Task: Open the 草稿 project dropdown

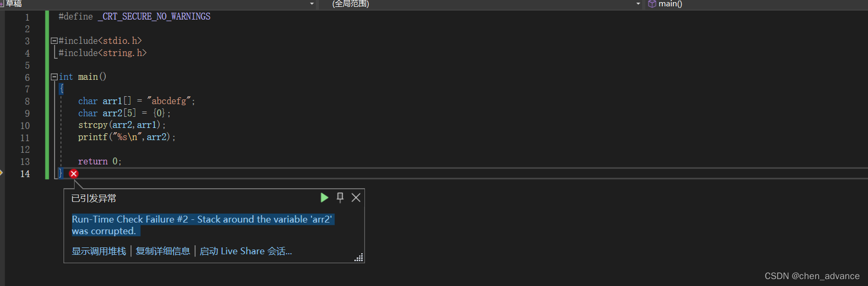Action: [312, 4]
